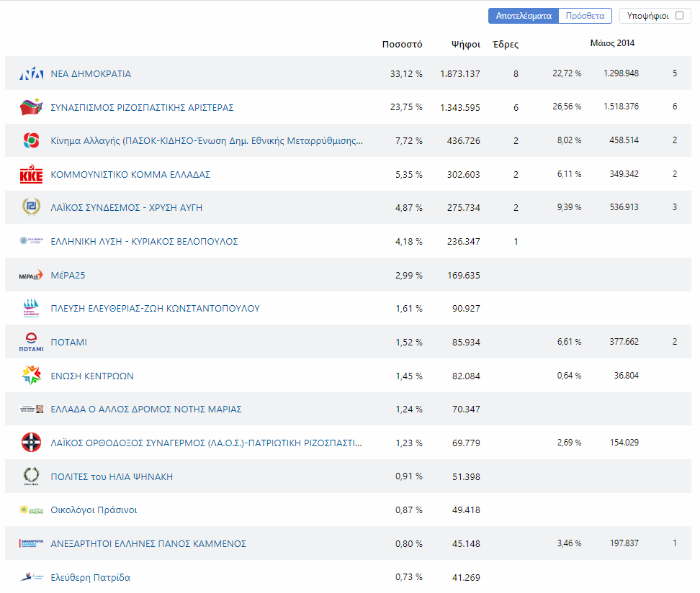Image resolution: width=700 pixels, height=593 pixels.
Task: Click the Χρυσή Αυγή meander logo
Action: point(31,207)
